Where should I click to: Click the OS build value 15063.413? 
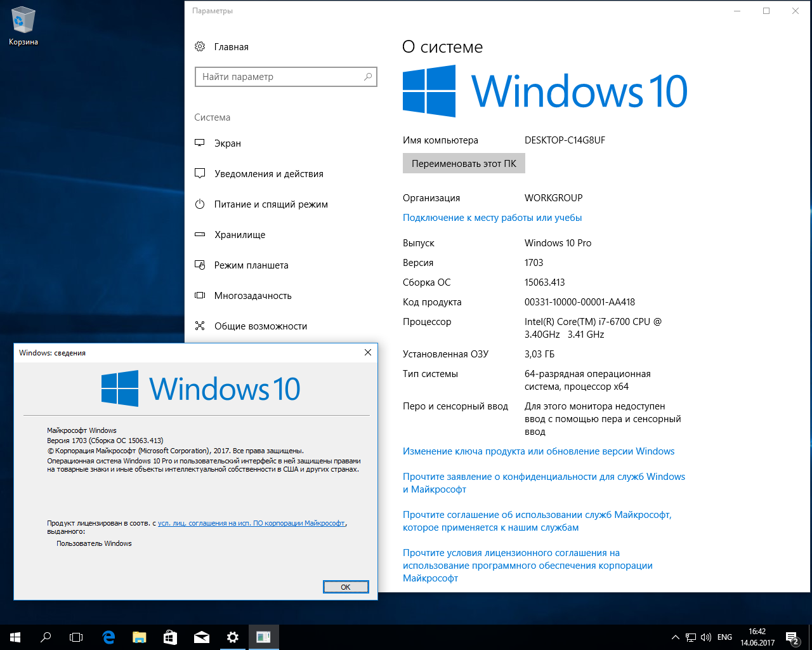[544, 282]
